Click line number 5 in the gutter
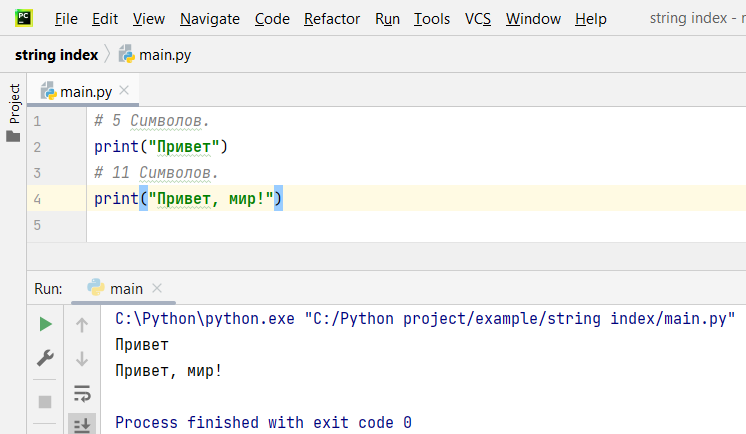 [37, 225]
